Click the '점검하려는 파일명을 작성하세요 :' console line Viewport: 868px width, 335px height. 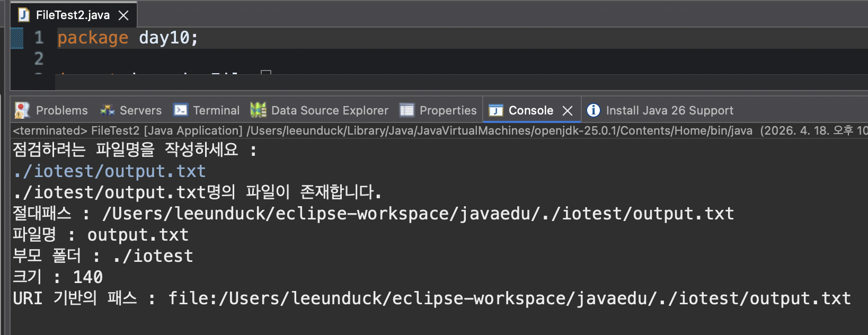pos(135,150)
